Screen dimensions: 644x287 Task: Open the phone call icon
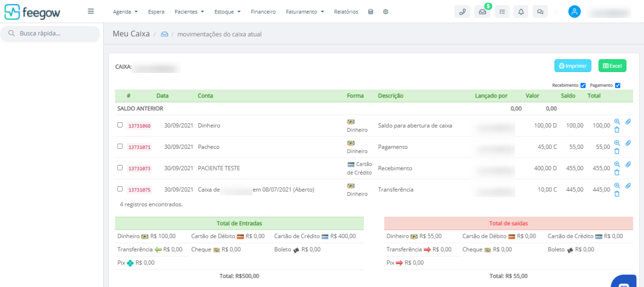click(x=462, y=12)
